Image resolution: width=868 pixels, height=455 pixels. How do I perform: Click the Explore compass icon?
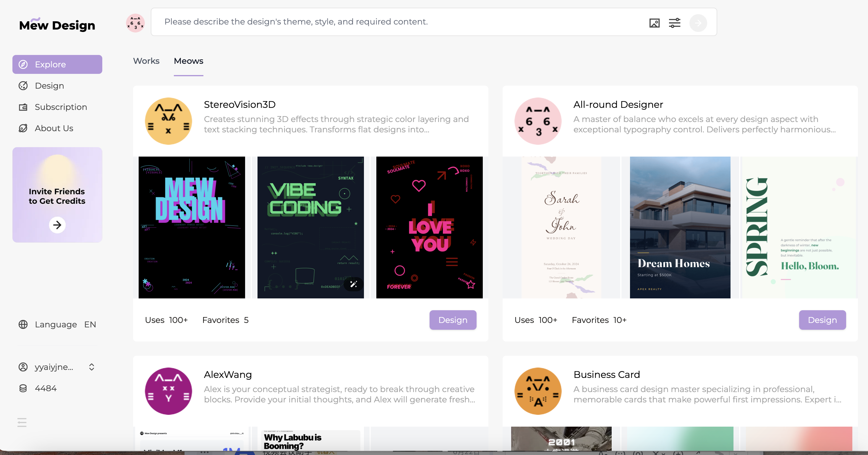pyautogui.click(x=23, y=64)
